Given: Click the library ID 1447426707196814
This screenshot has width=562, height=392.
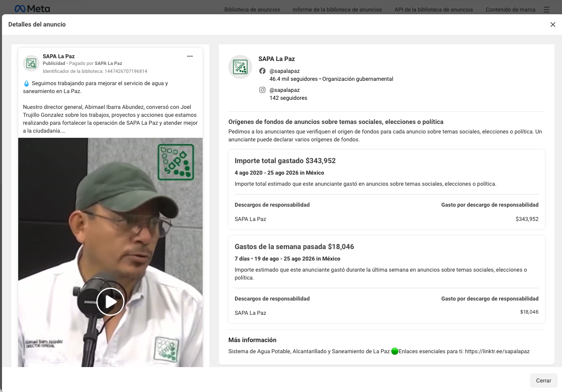Looking at the screenshot, I should [126, 71].
